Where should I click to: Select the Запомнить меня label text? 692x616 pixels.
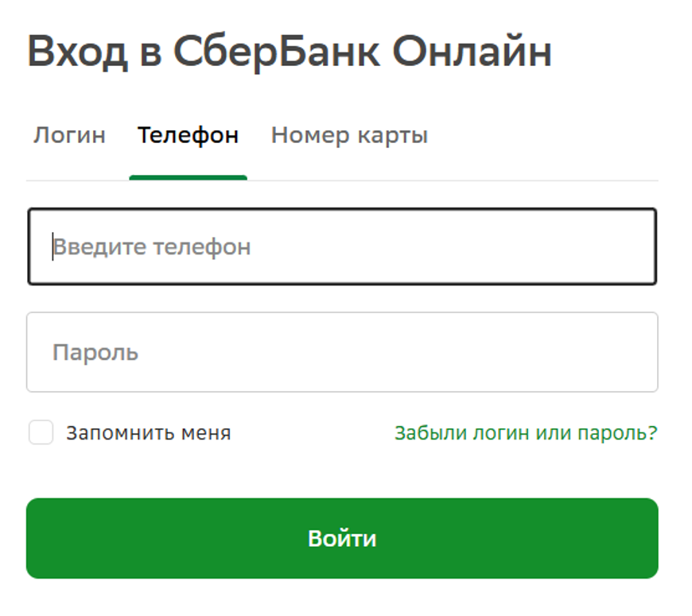point(147,432)
